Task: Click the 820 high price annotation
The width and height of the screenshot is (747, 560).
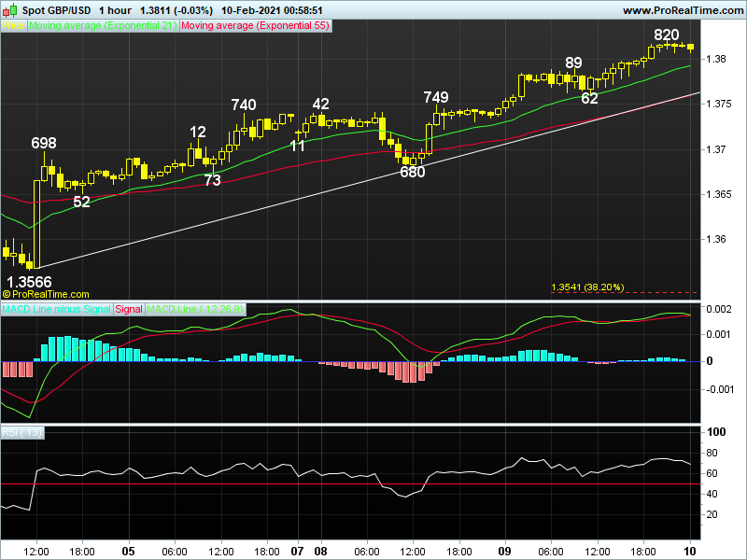Action: [666, 35]
